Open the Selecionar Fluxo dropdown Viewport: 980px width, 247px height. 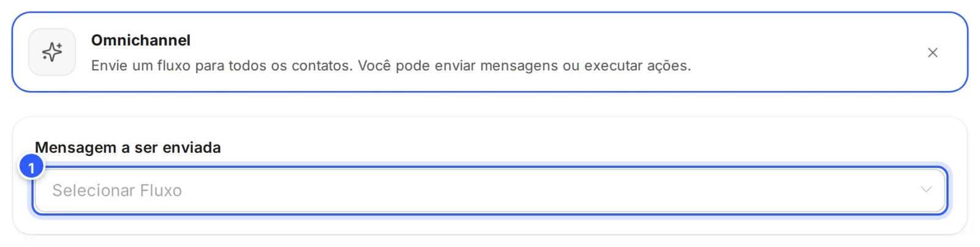[490, 191]
